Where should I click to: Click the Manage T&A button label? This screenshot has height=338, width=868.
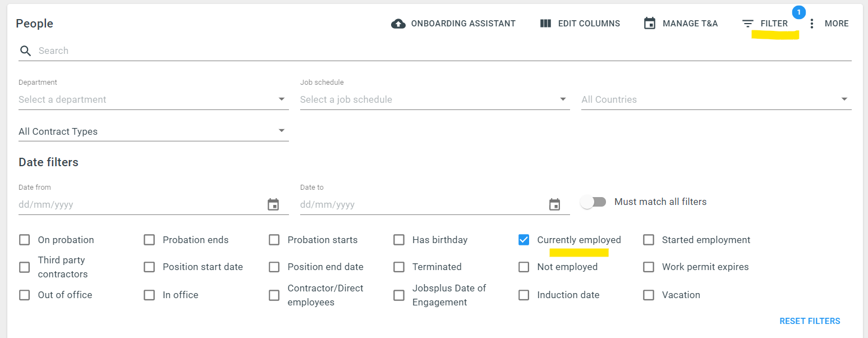tap(690, 24)
